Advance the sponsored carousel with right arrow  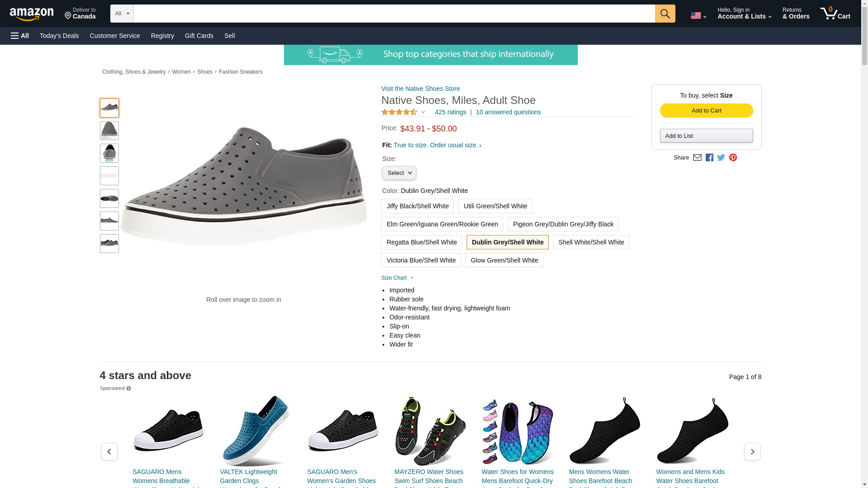(752, 451)
